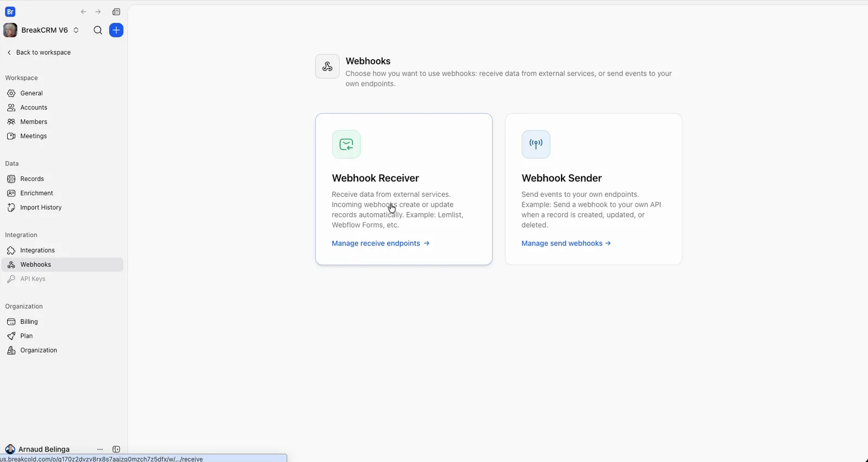Viewport: 868px width, 462px height.
Task: Open Manage receive endpoints link
Action: 381,243
